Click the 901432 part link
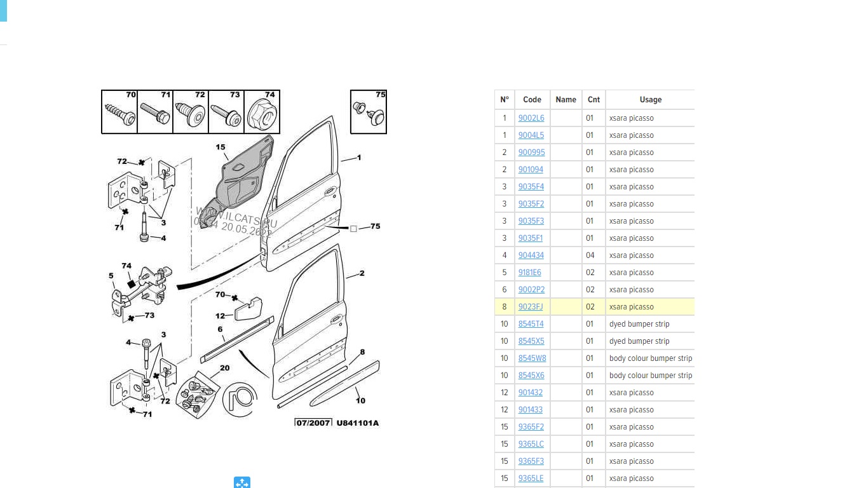 531,393
